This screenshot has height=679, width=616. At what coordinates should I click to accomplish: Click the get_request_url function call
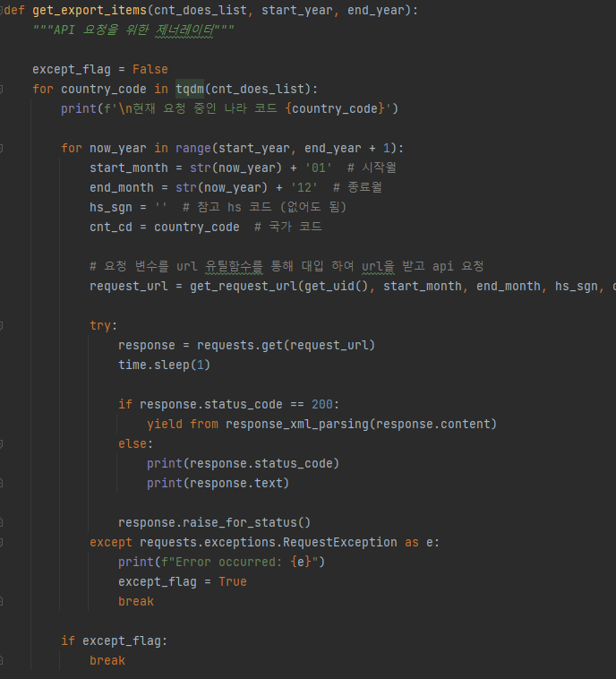(x=244, y=287)
